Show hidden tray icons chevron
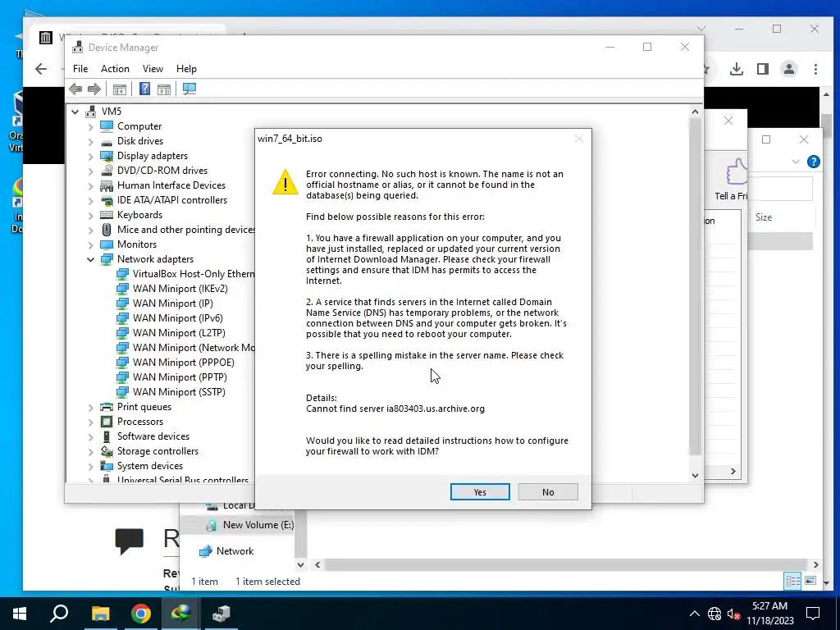This screenshot has width=840, height=630. click(694, 614)
